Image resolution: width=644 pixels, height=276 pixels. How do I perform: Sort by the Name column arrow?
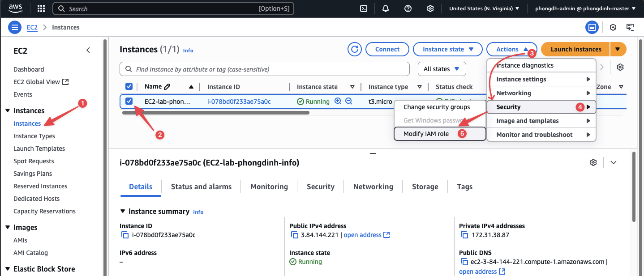(191, 87)
